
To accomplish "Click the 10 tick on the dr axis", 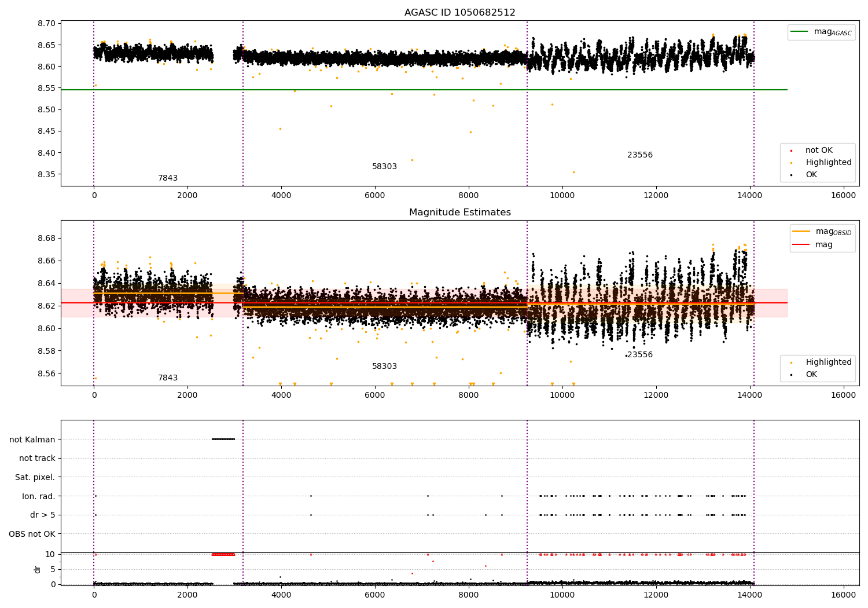I will (x=50, y=555).
